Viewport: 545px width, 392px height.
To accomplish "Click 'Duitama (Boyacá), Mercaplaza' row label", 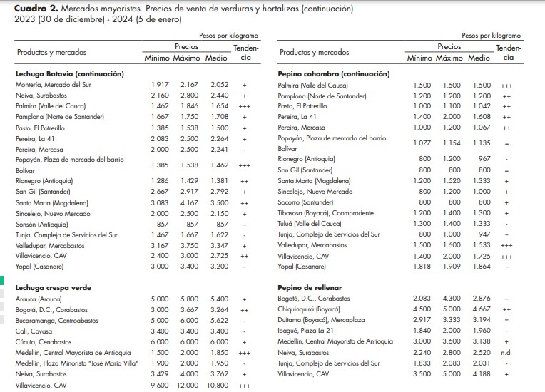I will 321,320.
